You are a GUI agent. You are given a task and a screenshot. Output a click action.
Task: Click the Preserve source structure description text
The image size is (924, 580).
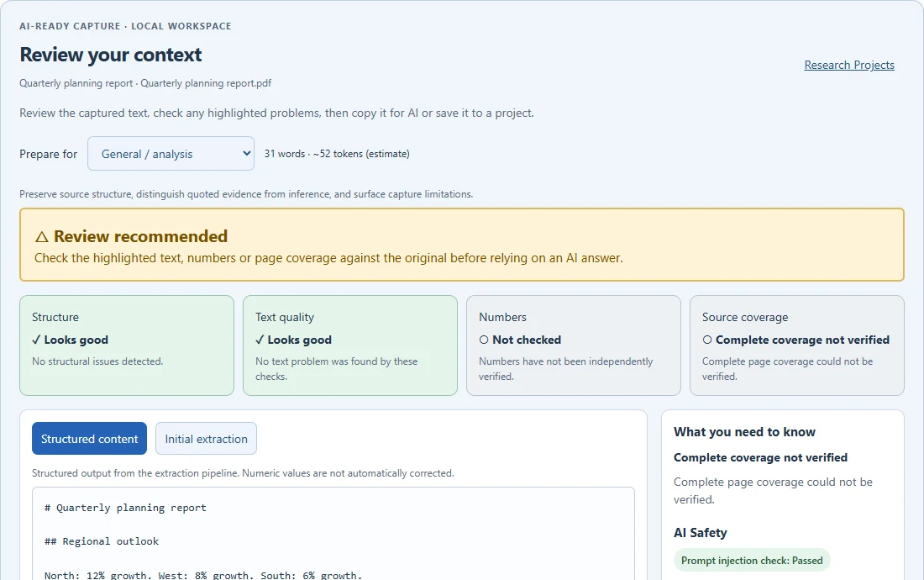(246, 194)
